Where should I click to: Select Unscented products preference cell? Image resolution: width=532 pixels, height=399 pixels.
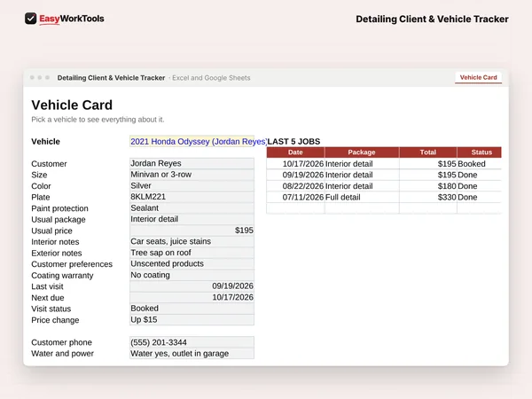click(192, 264)
